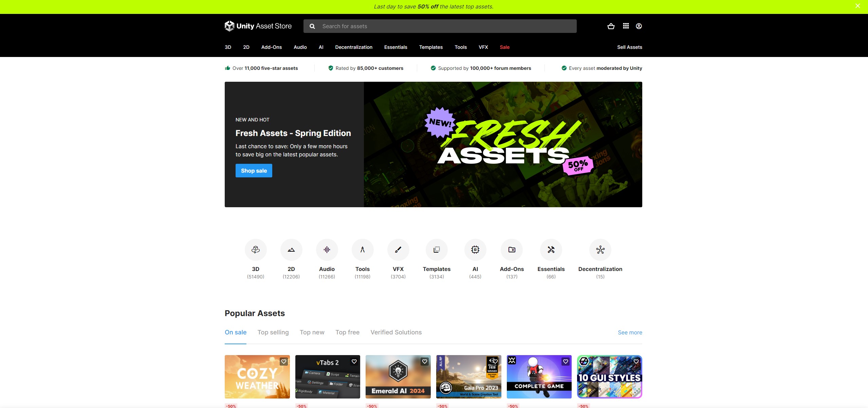Open the Emerald AI 2024 thumbnail
This screenshot has width=868, height=408.
[x=398, y=377]
